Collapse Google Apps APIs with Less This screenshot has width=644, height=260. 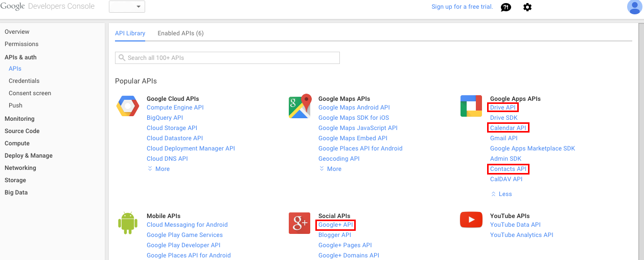[501, 194]
